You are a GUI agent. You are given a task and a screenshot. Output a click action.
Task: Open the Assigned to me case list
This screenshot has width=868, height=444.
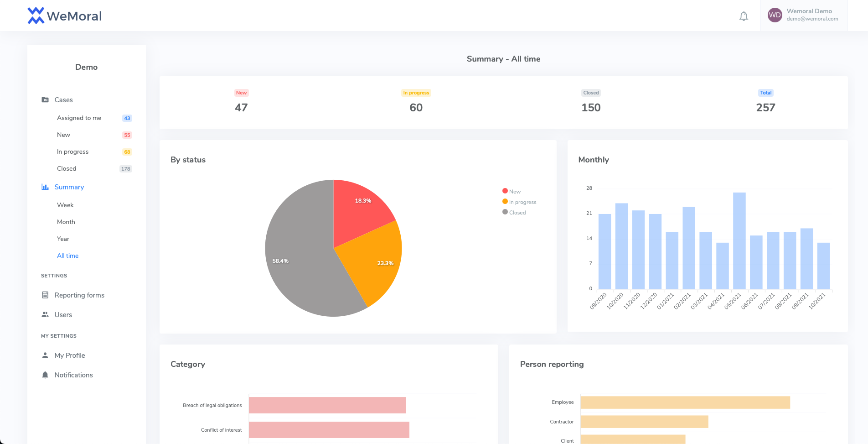click(x=79, y=118)
